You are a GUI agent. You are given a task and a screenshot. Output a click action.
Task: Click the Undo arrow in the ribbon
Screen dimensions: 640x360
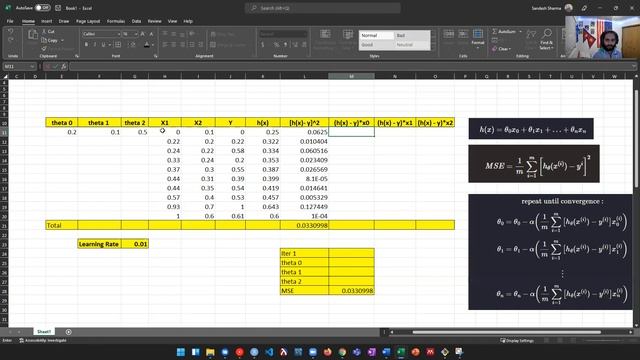click(11, 31)
